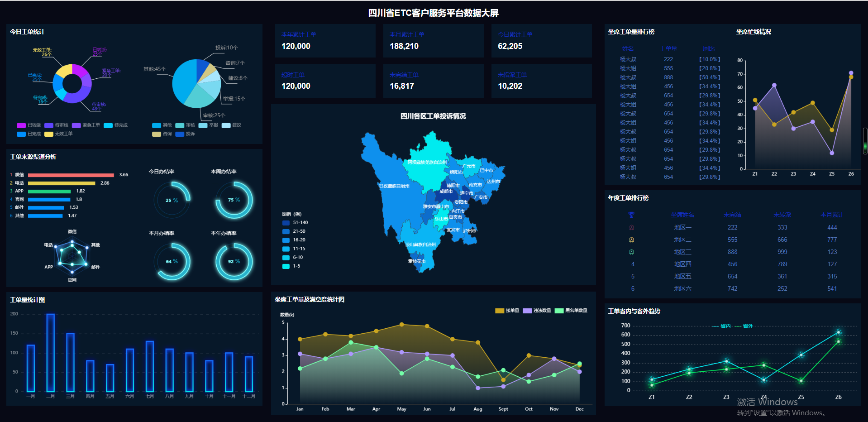Click the 本年办结率 92% ring gauge
Image resolution: width=868 pixels, height=422 pixels.
(x=234, y=261)
